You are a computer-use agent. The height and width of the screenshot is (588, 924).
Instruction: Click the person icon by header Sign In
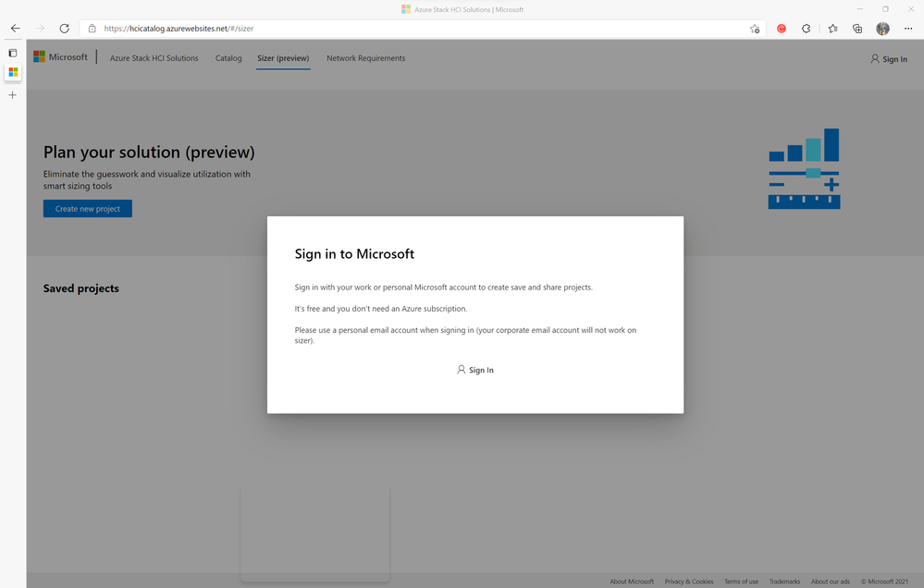pyautogui.click(x=875, y=59)
